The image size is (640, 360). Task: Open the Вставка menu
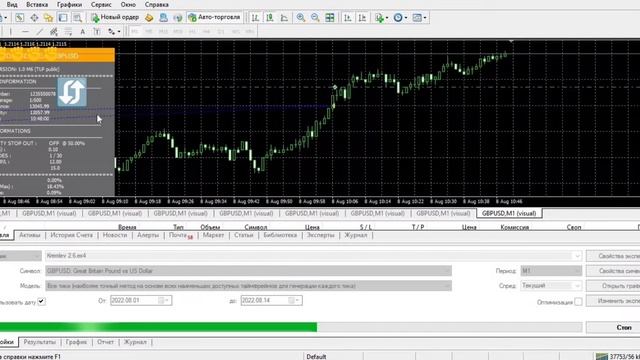[x=37, y=4]
